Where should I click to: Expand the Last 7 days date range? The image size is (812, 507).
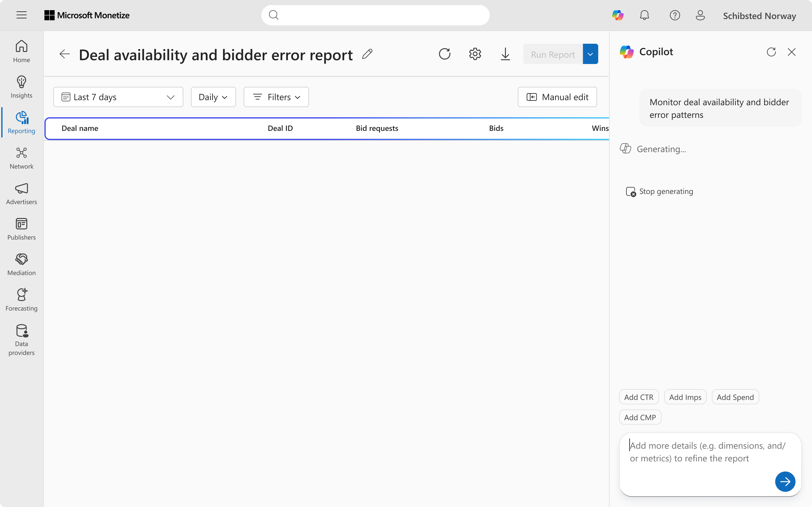[x=118, y=97]
